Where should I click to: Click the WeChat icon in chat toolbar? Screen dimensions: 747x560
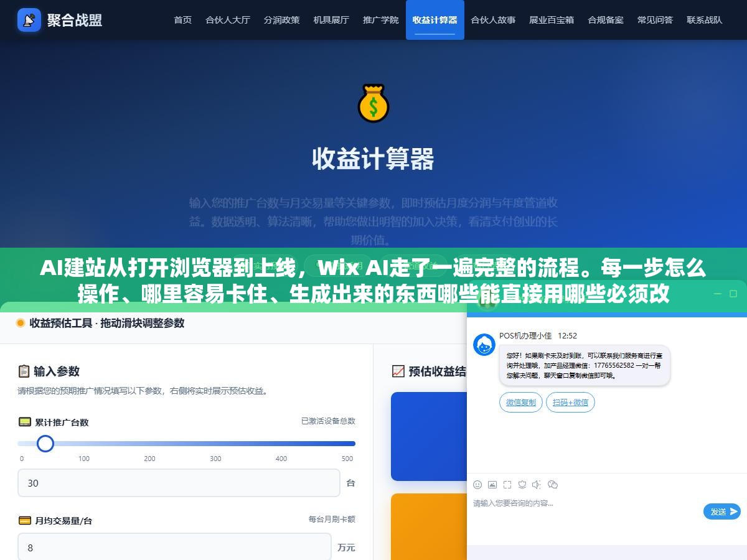click(x=552, y=485)
